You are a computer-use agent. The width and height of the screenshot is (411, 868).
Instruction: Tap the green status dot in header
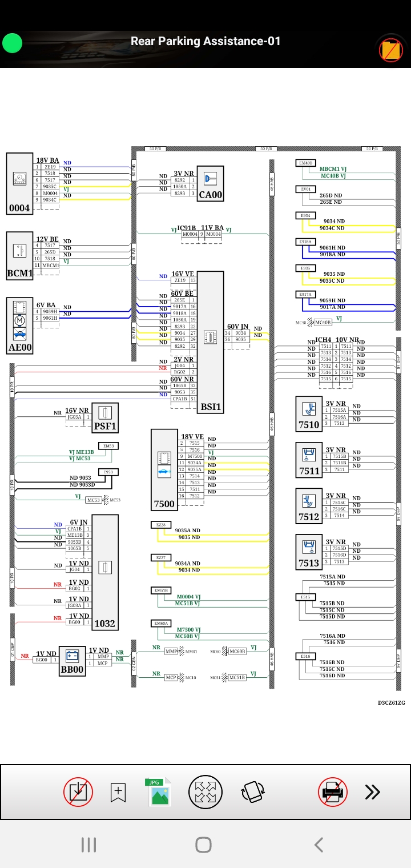coord(12,43)
